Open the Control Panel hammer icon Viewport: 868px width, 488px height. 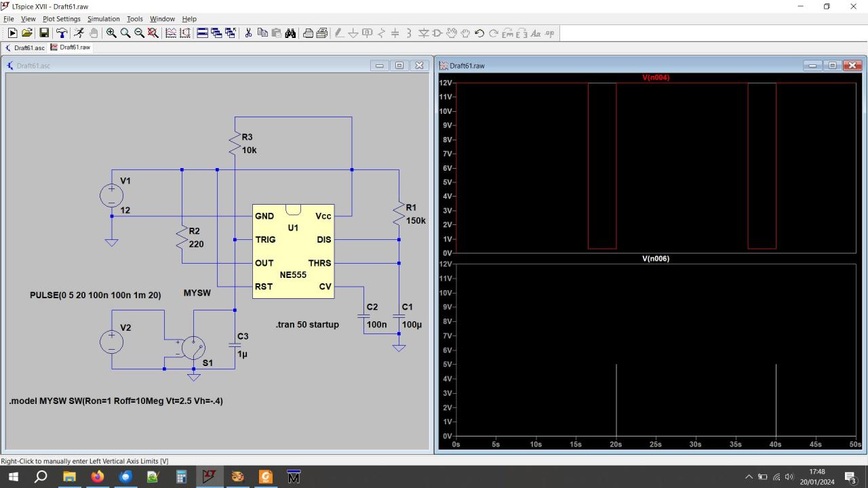point(62,33)
